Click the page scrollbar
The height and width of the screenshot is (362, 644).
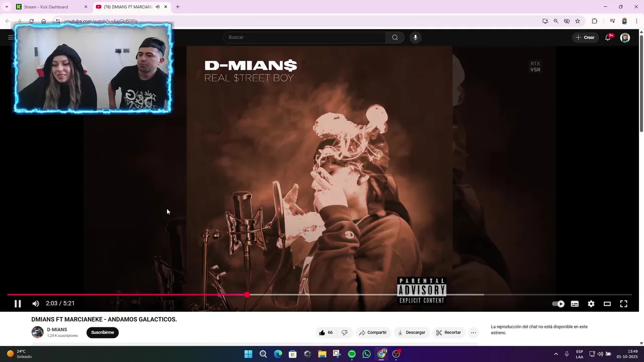[641, 83]
